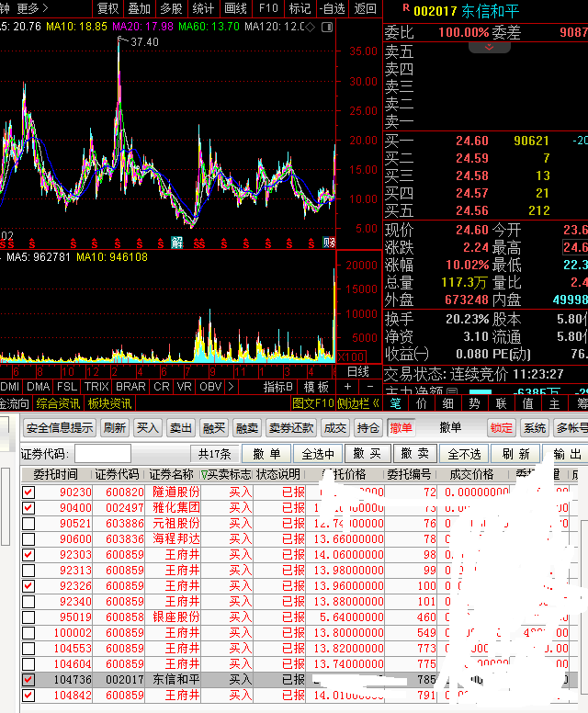Select the OBV indicator
The height and width of the screenshot is (713, 588).
coord(210,387)
